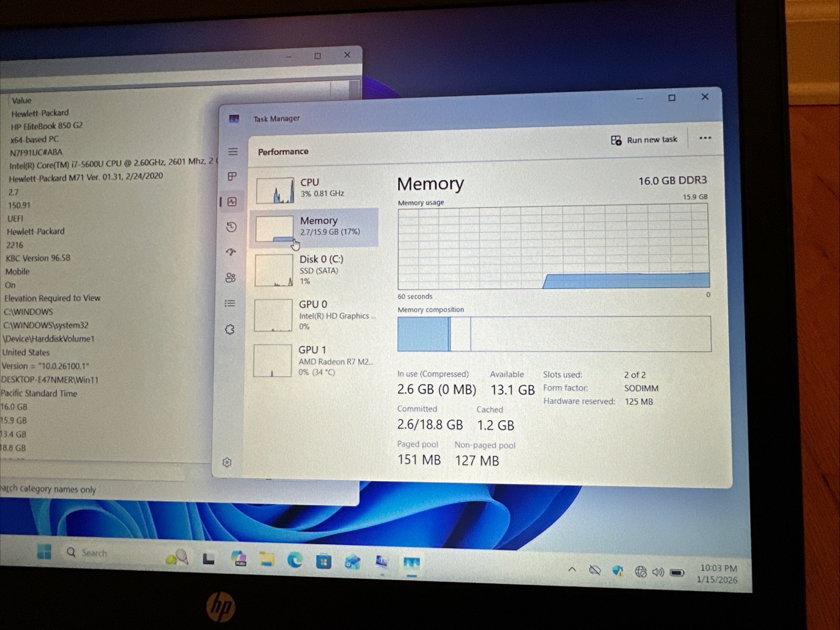
Task: Open Outlook from taskbar
Action: coord(352,562)
